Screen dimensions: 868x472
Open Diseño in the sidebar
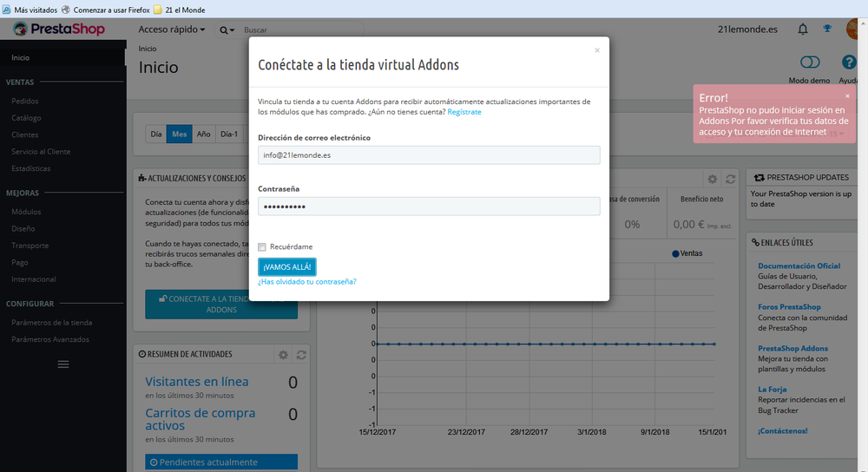(x=23, y=228)
